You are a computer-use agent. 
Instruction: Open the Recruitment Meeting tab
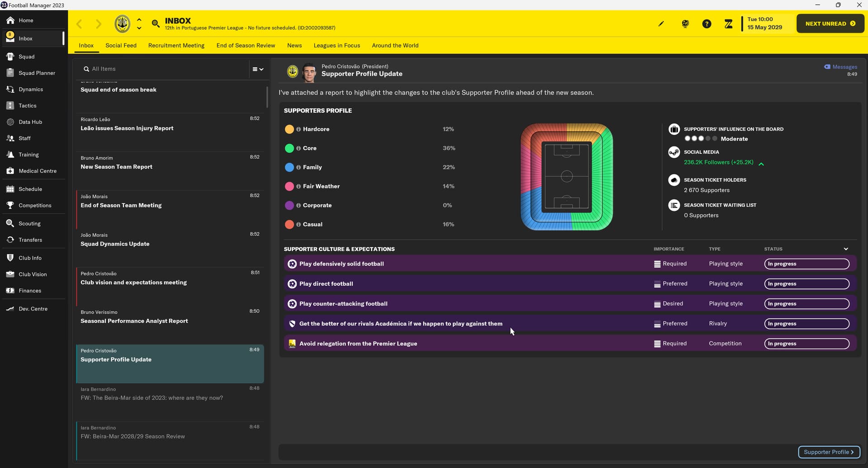click(176, 45)
